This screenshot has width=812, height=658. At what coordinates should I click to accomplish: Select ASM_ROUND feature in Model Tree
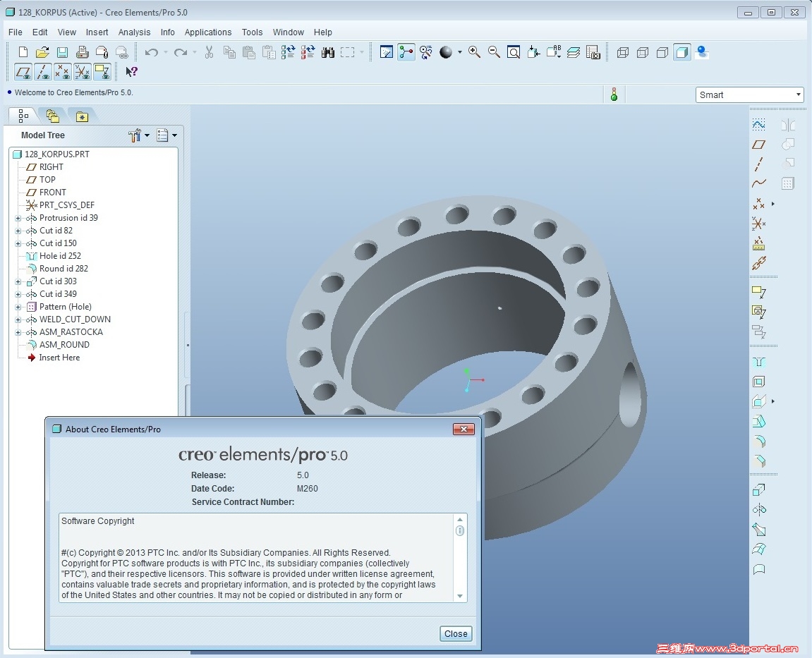64,345
